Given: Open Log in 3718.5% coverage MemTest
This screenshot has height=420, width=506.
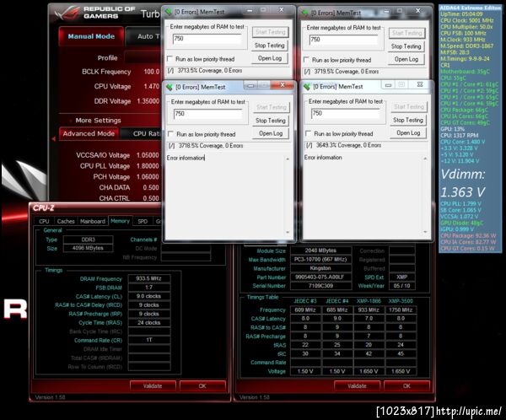Looking at the screenshot, I should [271, 133].
